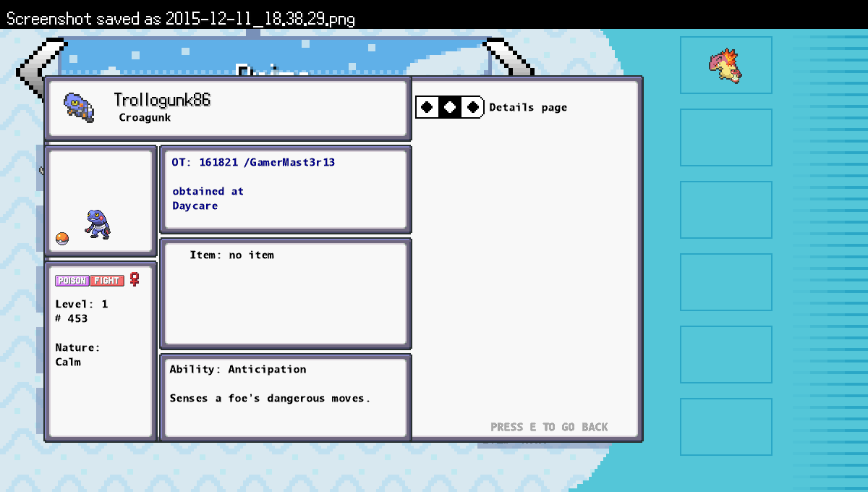The width and height of the screenshot is (868, 492).
Task: Click the 'obtained at' text
Action: [x=208, y=192]
